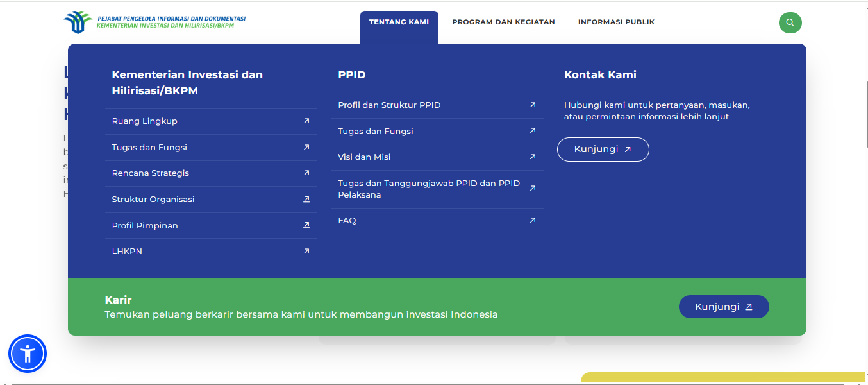Open the site search with the green magnifier icon
Viewport: 868px width, 385px height.
790,22
